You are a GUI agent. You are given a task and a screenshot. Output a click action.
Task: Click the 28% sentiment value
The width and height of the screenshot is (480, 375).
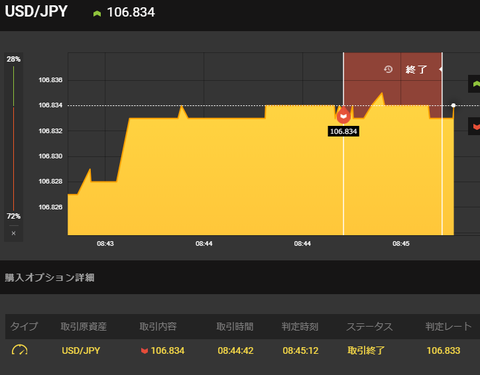[x=13, y=59]
